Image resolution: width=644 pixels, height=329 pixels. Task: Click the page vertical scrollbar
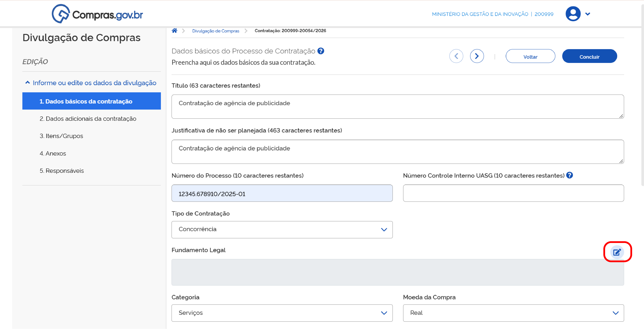(642, 95)
